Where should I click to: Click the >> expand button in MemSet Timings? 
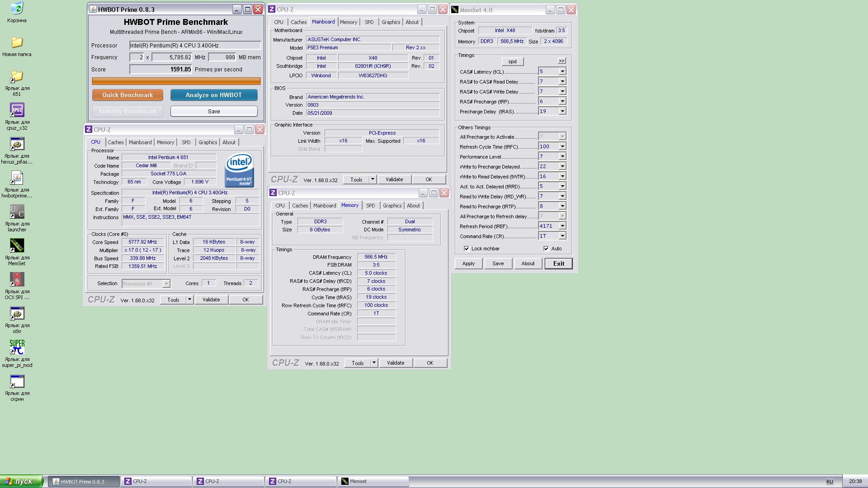click(561, 61)
